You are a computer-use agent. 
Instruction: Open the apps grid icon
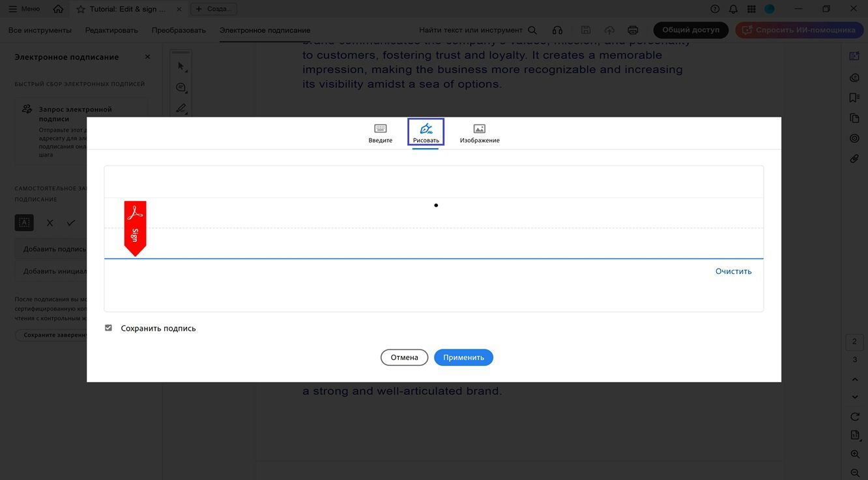click(751, 9)
